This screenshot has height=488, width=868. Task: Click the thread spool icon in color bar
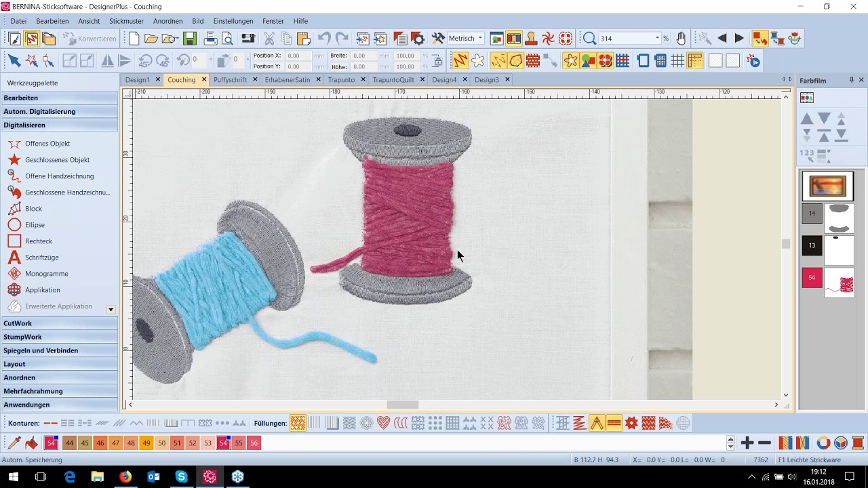click(x=858, y=443)
